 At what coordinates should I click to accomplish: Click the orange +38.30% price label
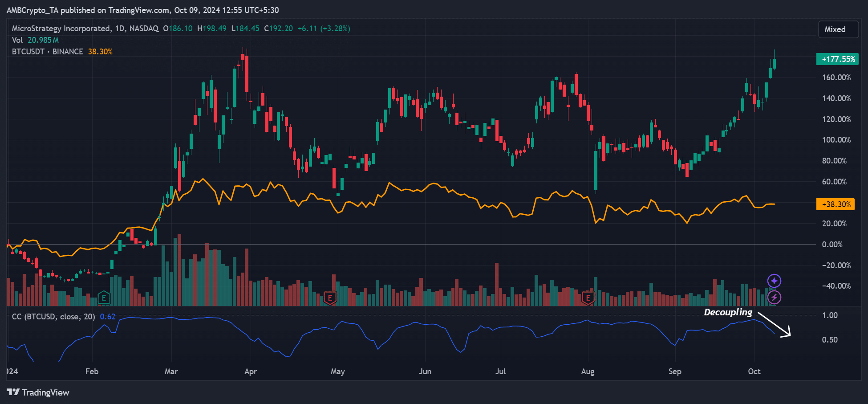pos(836,204)
